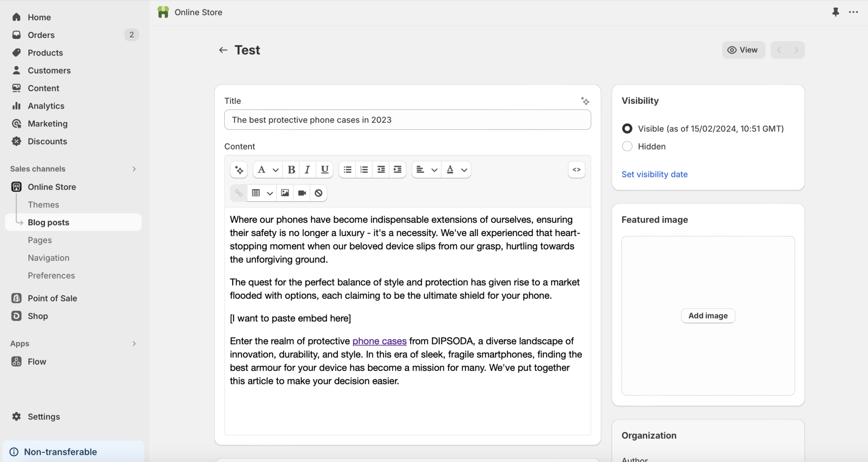Insert a numbered list
This screenshot has width=868, height=462.
click(x=364, y=170)
